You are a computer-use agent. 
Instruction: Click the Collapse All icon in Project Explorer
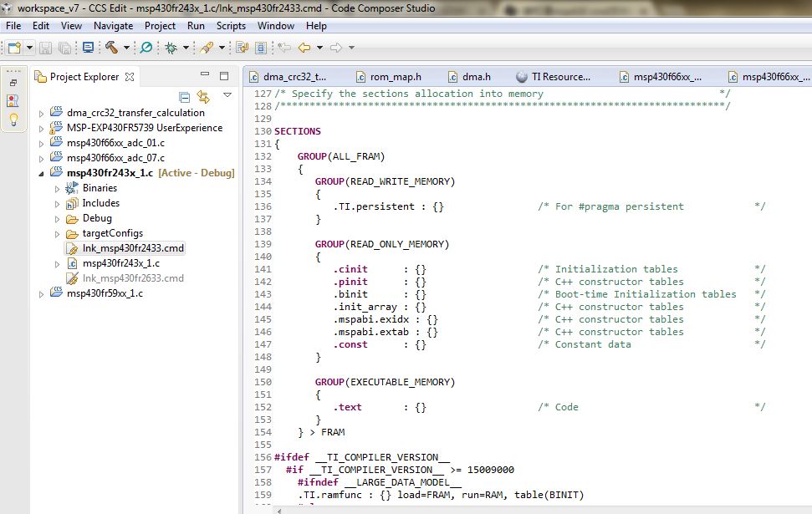(184, 97)
